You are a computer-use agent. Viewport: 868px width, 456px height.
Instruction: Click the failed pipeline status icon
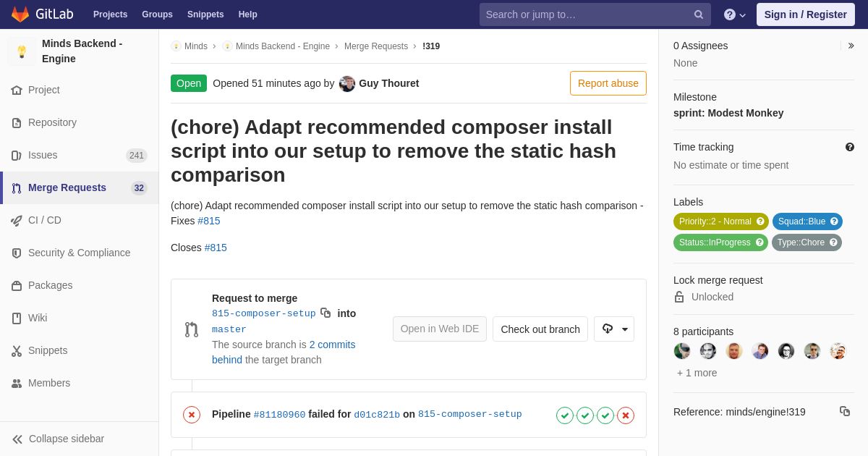point(192,415)
